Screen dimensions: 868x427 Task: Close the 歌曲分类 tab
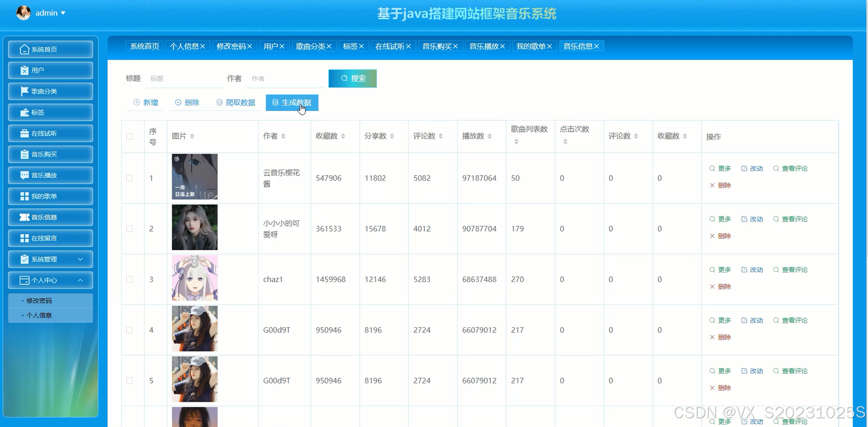pos(329,46)
